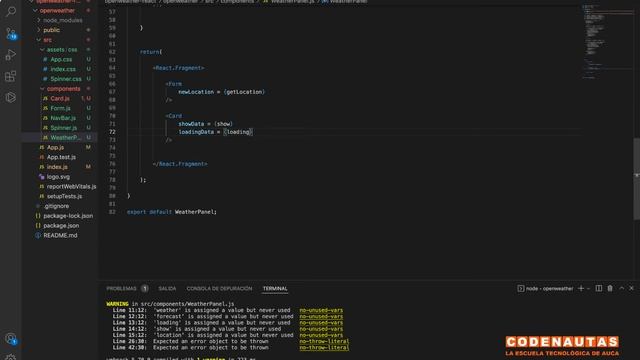Open Card.js file

point(60,98)
